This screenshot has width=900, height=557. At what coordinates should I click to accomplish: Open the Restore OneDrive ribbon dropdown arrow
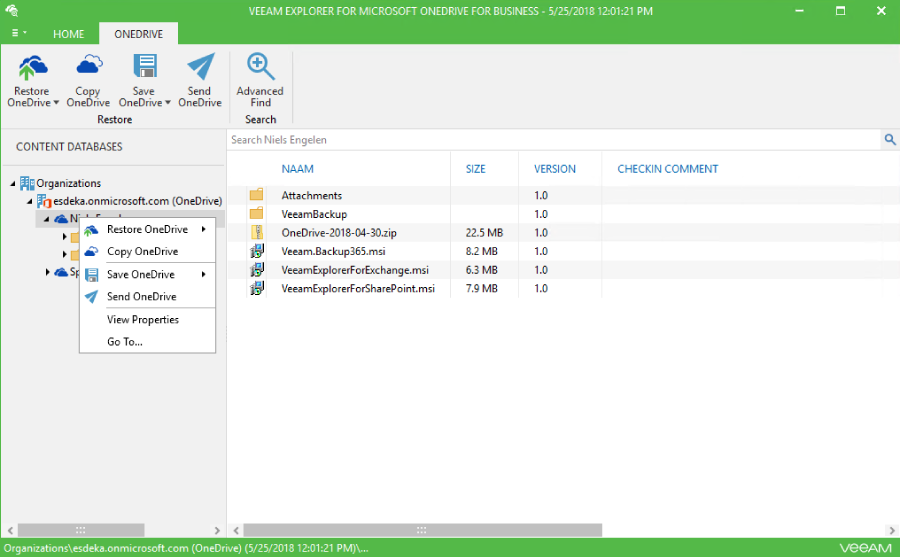(56, 103)
